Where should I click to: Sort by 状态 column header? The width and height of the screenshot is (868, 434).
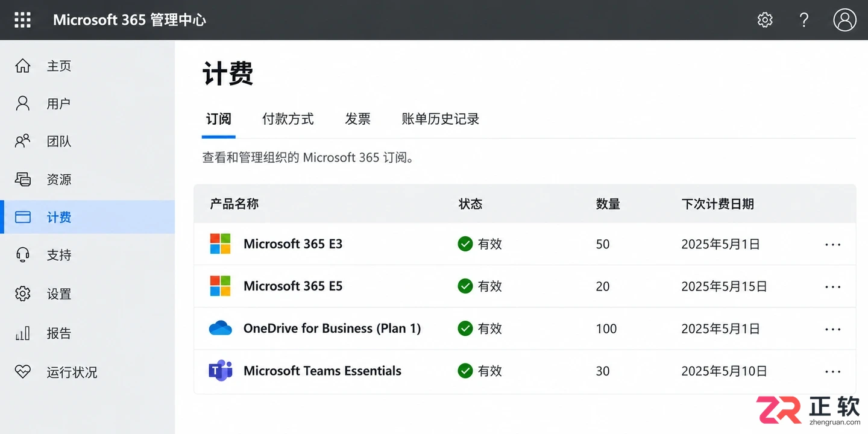470,204
